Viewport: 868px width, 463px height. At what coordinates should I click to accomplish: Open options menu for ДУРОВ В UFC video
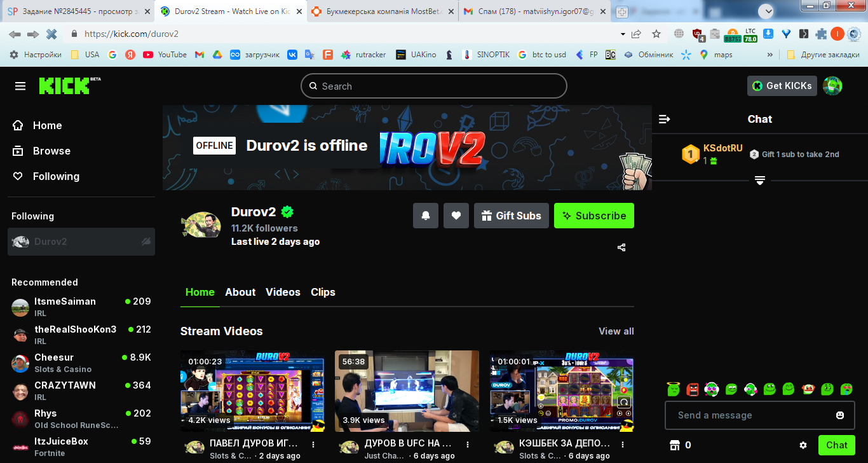468,445
